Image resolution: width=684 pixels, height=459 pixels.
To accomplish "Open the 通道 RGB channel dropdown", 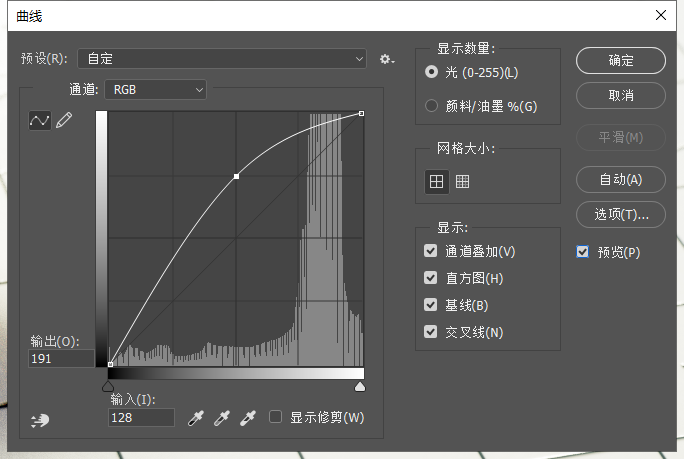I will 155,90.
